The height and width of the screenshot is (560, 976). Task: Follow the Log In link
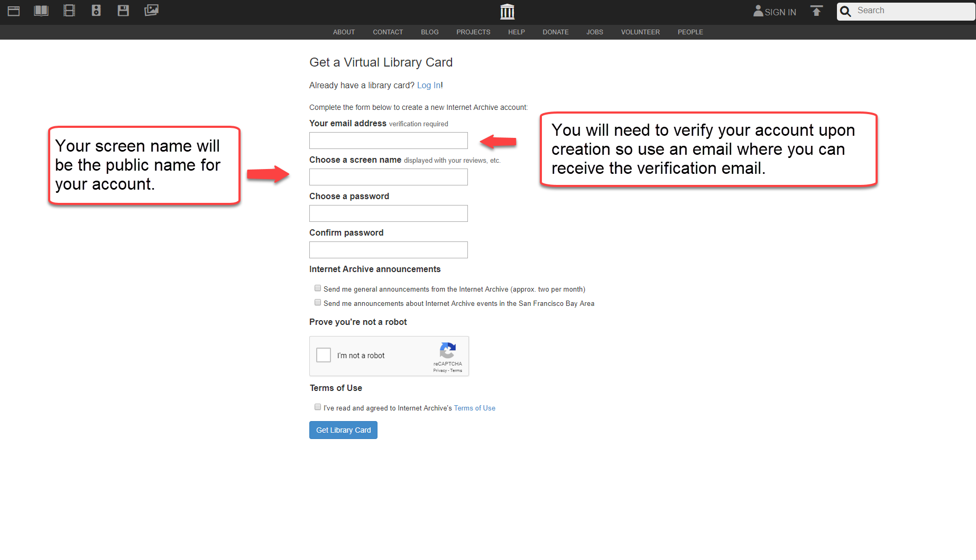click(x=429, y=86)
